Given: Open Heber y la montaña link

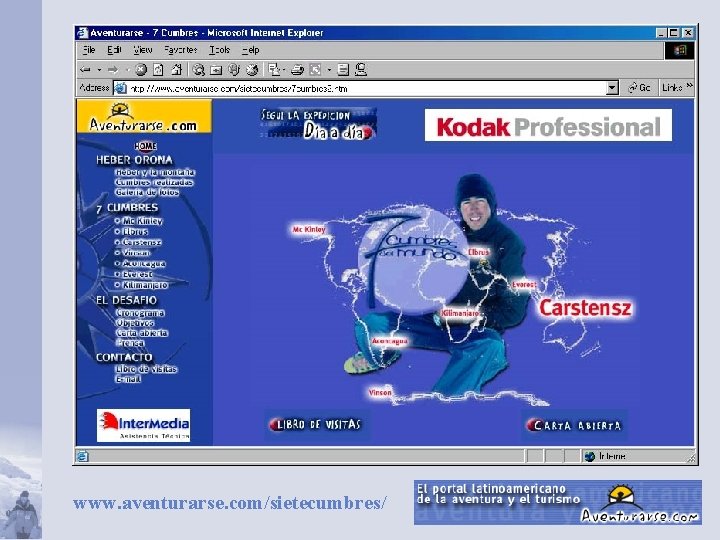Looking at the screenshot, I should tap(155, 172).
